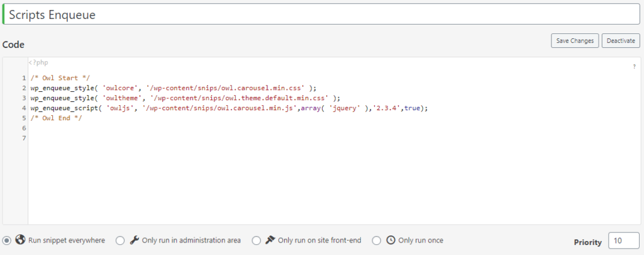Click inside the Priority number field
644x255 pixels.
[x=623, y=241]
